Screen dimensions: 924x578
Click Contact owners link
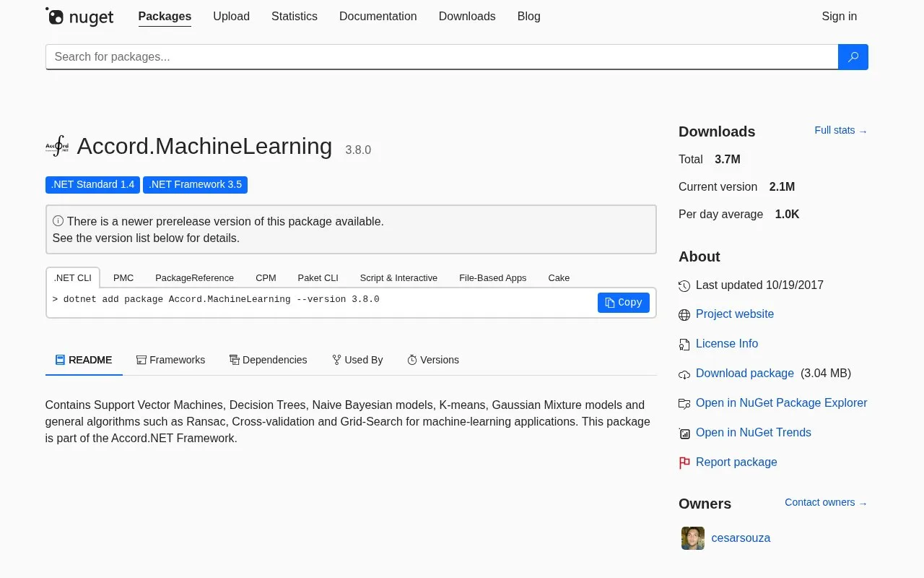(x=827, y=503)
